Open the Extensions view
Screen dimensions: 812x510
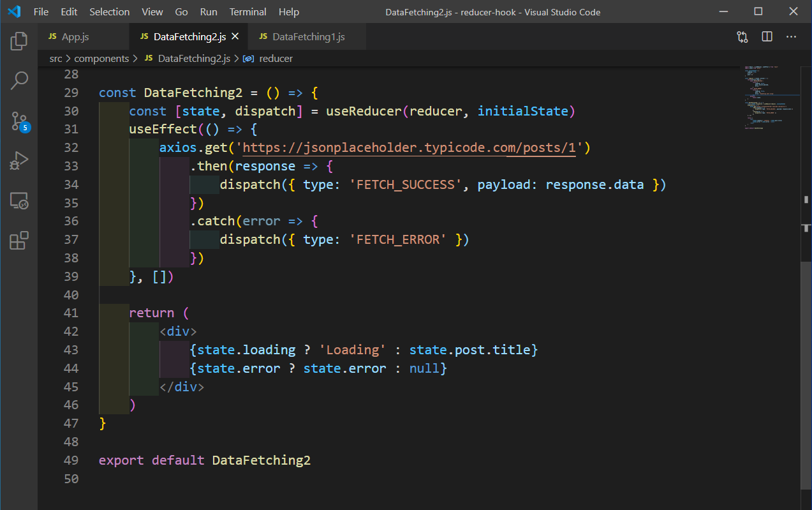click(19, 241)
